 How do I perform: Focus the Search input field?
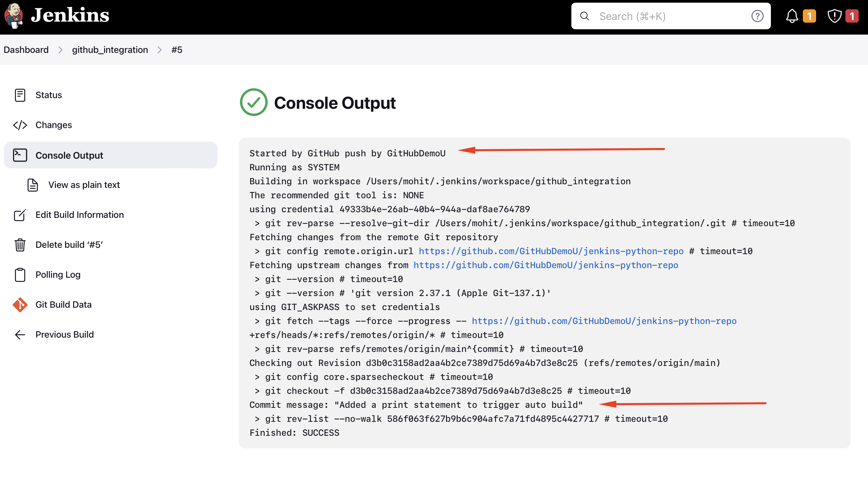click(x=670, y=16)
